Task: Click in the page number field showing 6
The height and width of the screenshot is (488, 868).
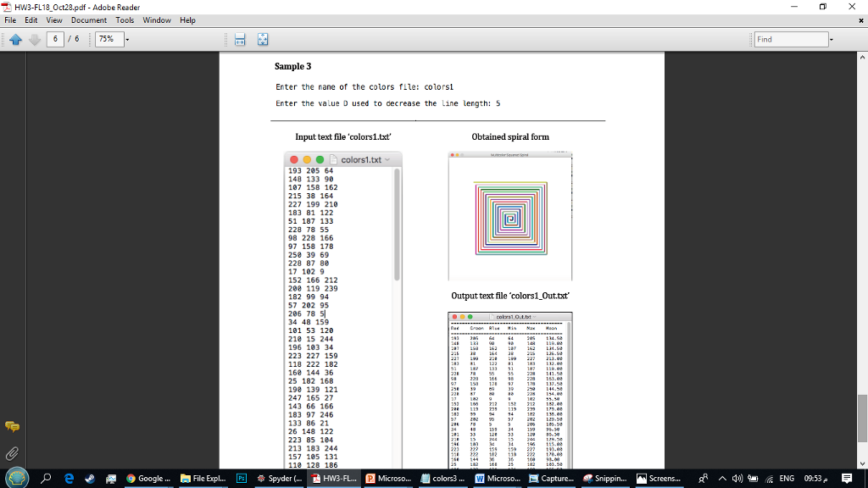Action: click(56, 38)
